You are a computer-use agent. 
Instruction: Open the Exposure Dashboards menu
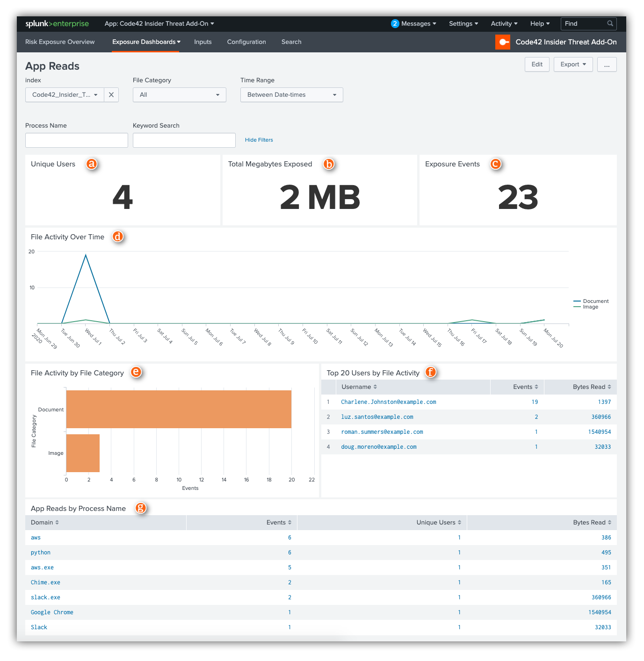click(x=145, y=42)
